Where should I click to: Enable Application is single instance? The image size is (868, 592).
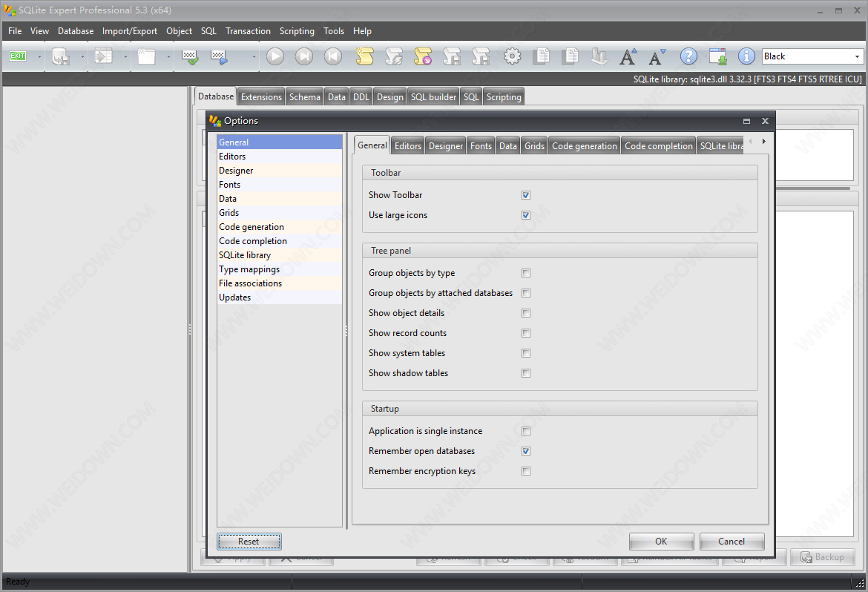[x=526, y=431]
